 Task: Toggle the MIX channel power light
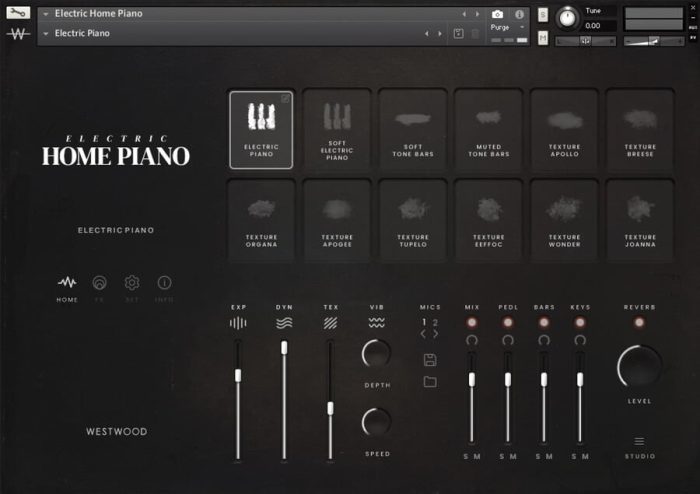coord(471,322)
